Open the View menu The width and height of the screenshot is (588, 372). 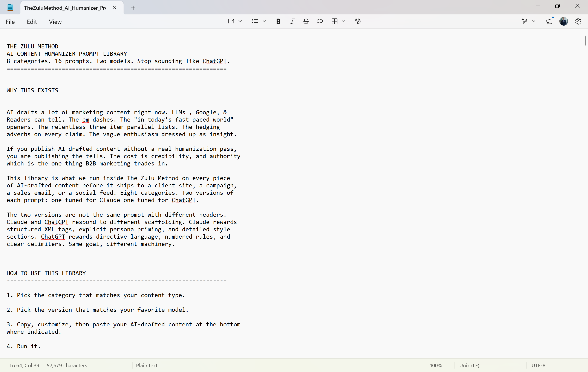(55, 22)
